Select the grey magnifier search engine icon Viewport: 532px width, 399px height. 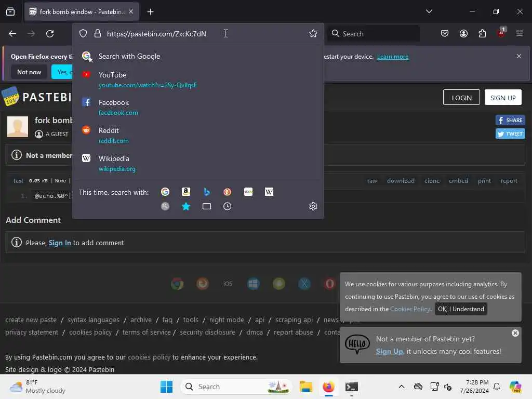pyautogui.click(x=165, y=206)
